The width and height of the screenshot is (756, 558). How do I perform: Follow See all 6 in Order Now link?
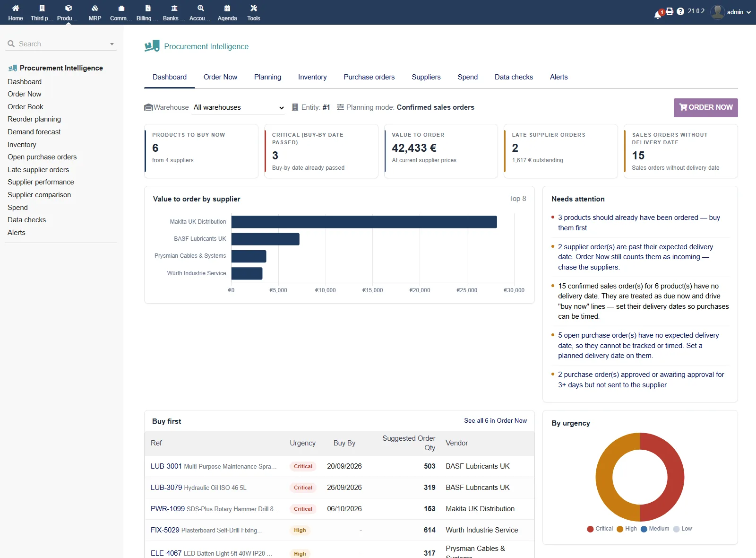pos(495,420)
